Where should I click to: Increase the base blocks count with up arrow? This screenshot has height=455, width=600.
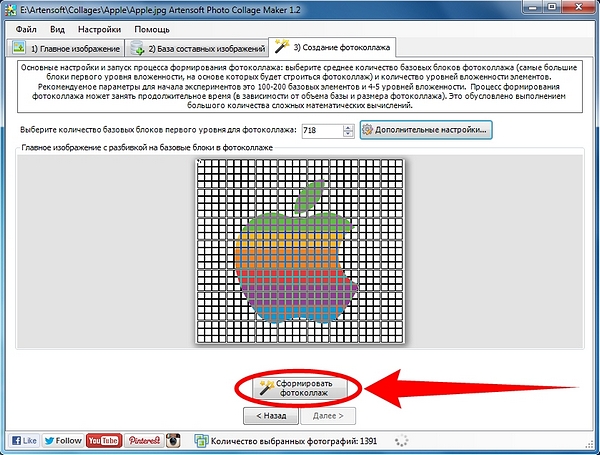348,128
